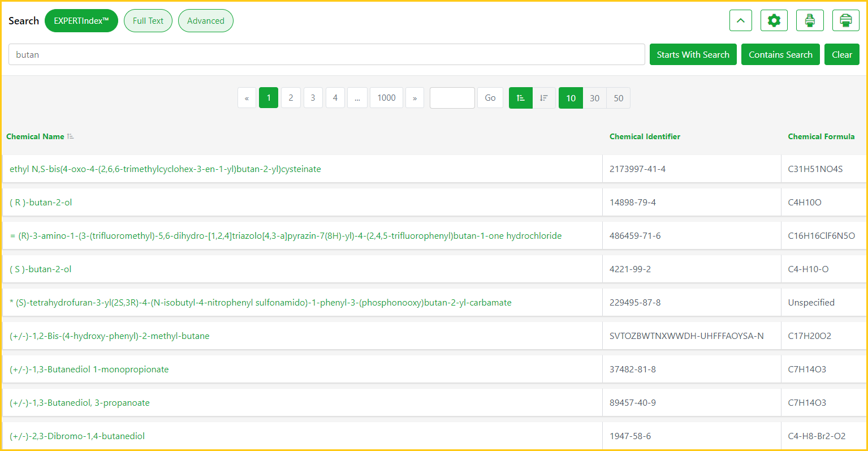Show 30 results per page

pyautogui.click(x=594, y=98)
